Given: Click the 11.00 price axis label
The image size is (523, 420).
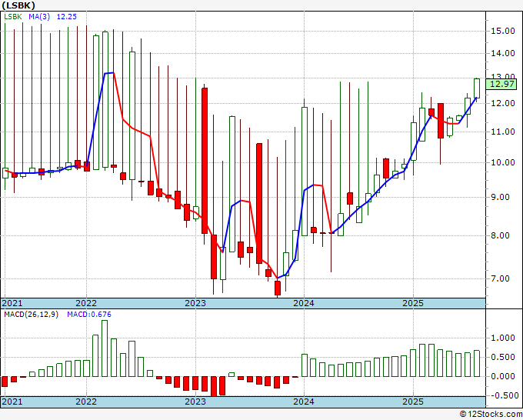Looking at the screenshot, I should (x=503, y=132).
